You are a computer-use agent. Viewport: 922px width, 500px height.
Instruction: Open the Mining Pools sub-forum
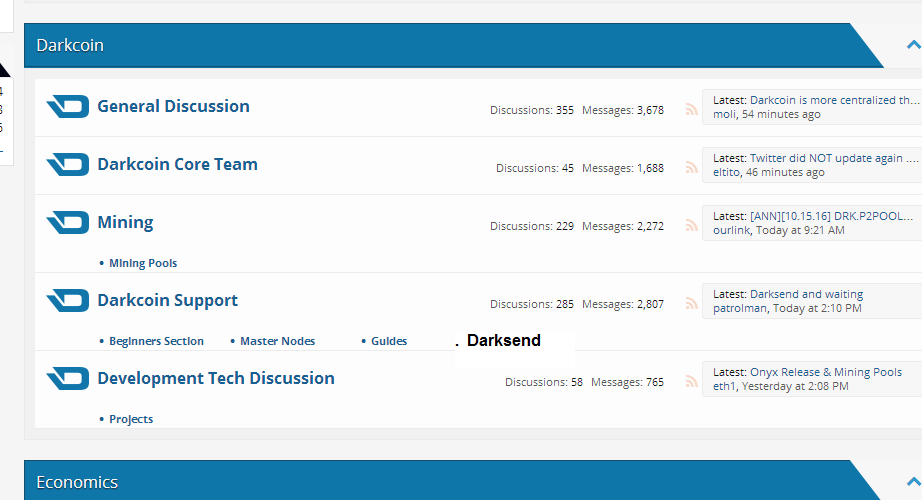click(x=143, y=263)
